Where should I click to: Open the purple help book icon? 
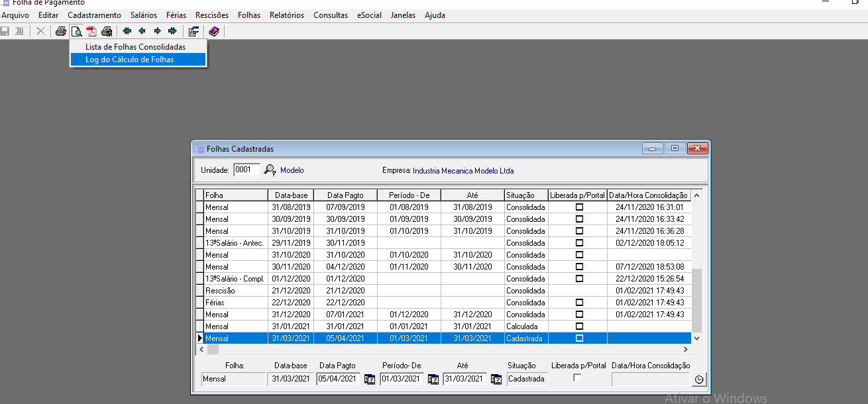[x=213, y=31]
